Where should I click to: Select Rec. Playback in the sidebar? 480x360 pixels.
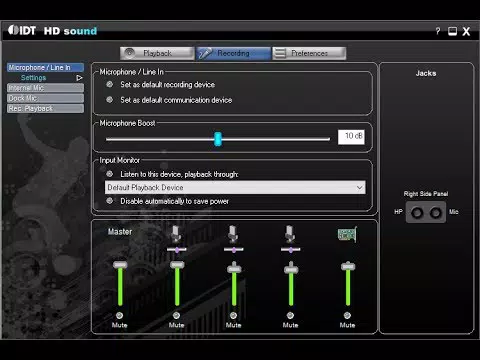(45, 108)
